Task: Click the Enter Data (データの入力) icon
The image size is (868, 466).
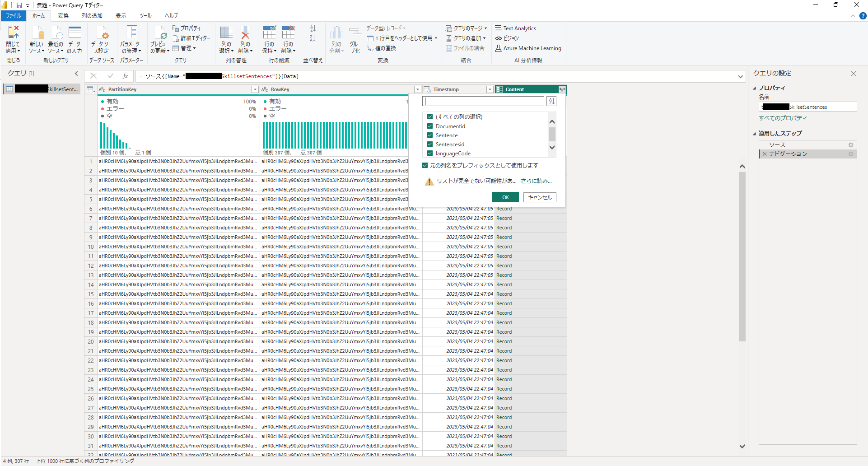Action: pos(75,33)
